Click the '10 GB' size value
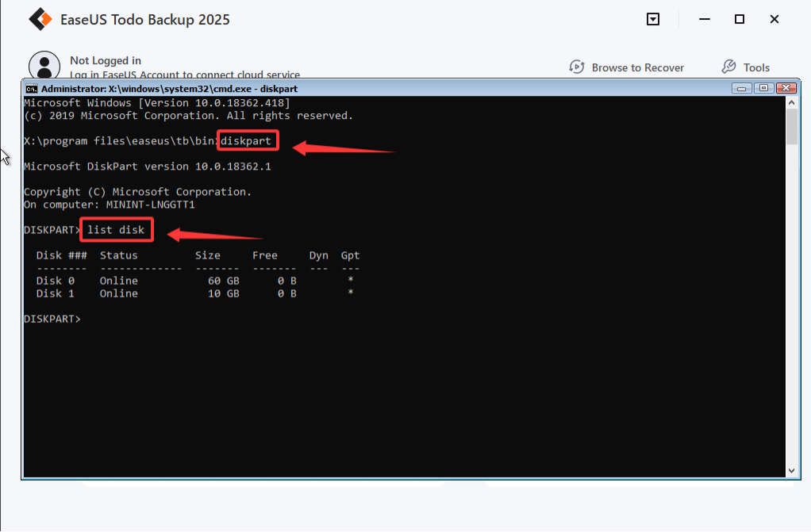This screenshot has height=532, width=811. click(x=224, y=293)
